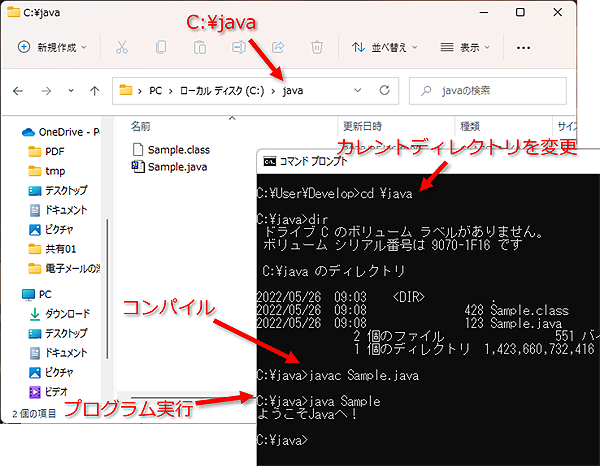This screenshot has height=466, width=600.
Task: Open the ダウンロード folder in sidebar
Action: pos(66,312)
